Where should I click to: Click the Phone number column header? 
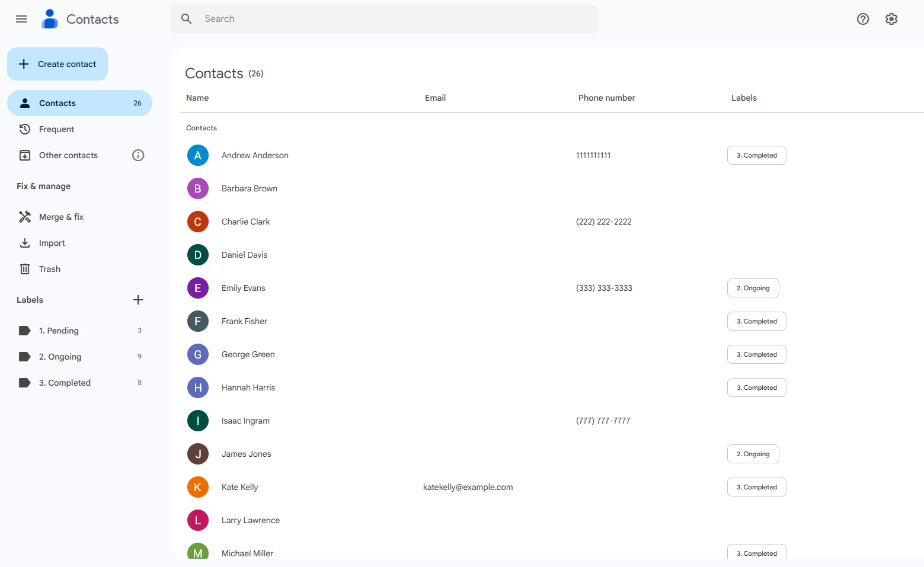607,98
